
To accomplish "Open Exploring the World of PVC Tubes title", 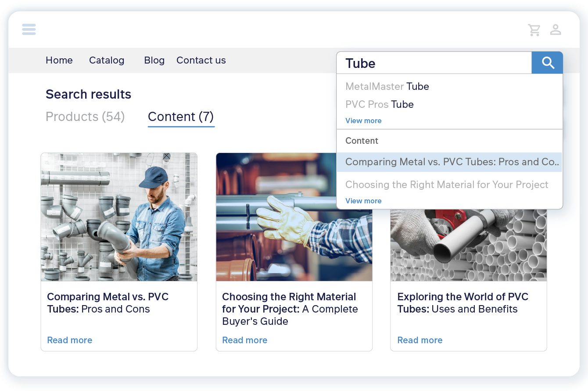I will point(463,303).
